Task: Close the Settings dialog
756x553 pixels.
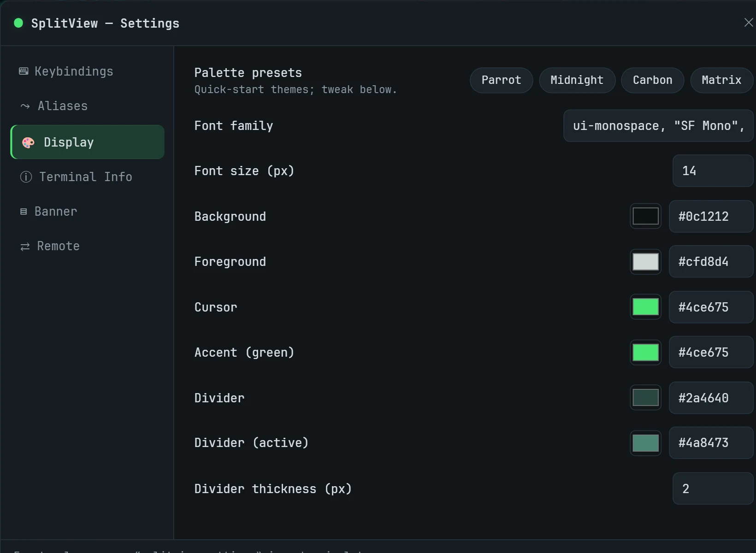Action: pos(748,23)
